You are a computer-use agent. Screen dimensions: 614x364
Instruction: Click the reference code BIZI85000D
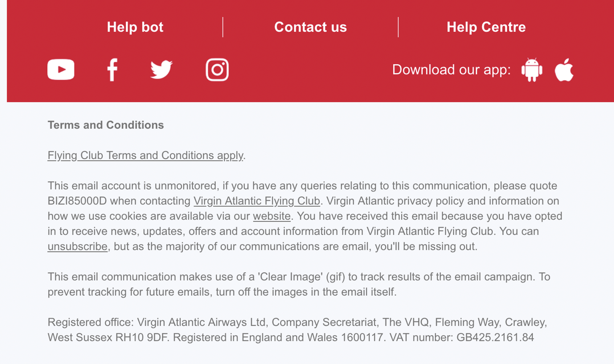[x=77, y=201]
